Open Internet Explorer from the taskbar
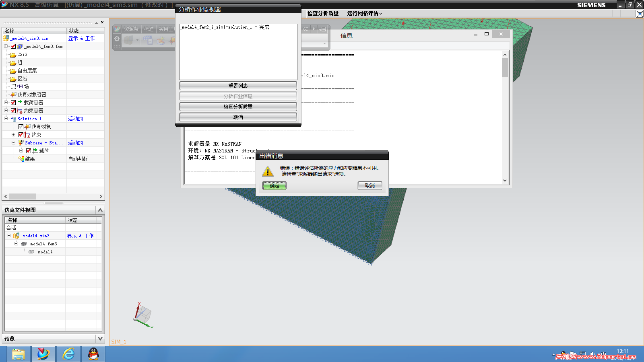The height and width of the screenshot is (362, 644). (x=68, y=354)
